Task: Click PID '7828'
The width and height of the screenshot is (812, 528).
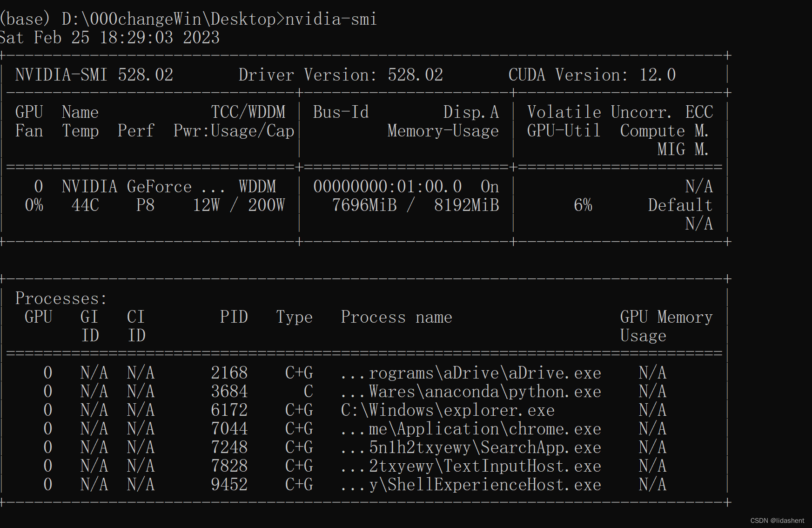Action: pos(229,466)
